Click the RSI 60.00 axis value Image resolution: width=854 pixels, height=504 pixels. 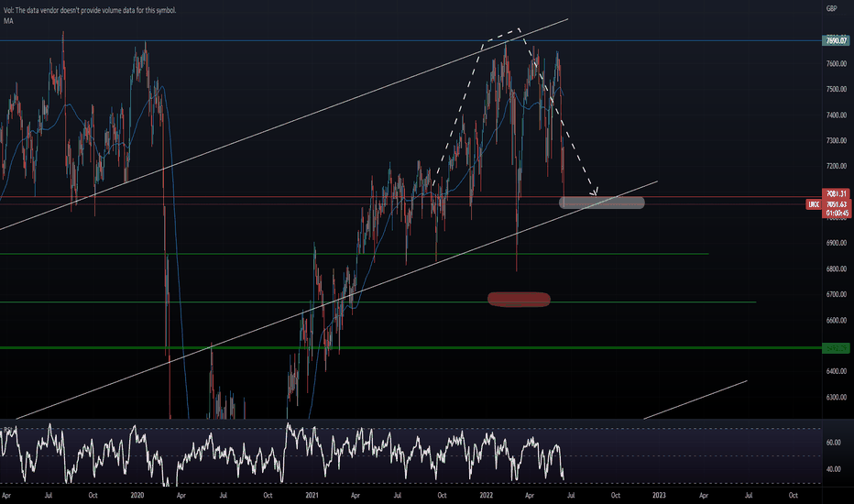pyautogui.click(x=833, y=443)
